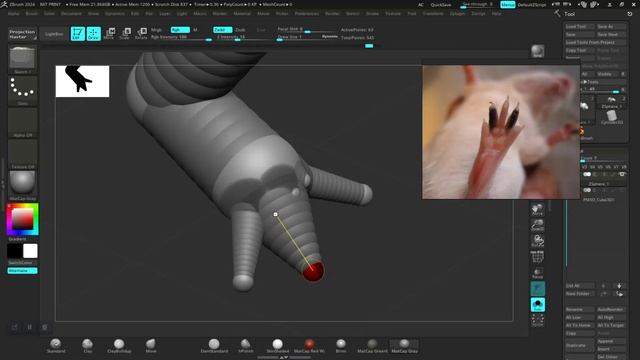Click the Rotate view icon on right shelf
The image size is (640, 360).
(x=538, y=240)
